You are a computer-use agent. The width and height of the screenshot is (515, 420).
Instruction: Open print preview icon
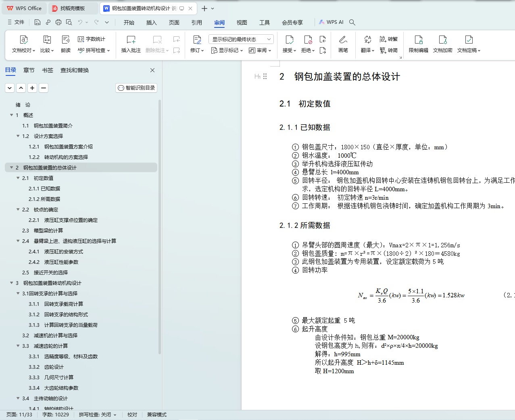coord(69,22)
